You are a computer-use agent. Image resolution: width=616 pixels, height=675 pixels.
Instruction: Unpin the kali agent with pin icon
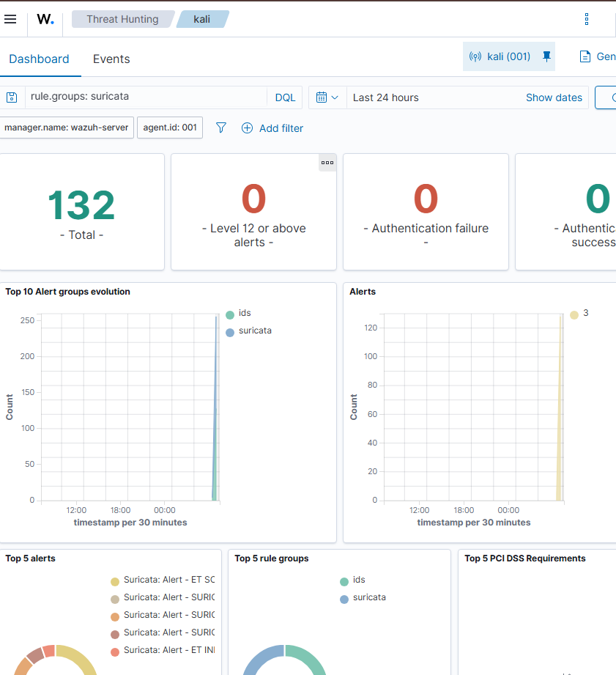pyautogui.click(x=546, y=56)
